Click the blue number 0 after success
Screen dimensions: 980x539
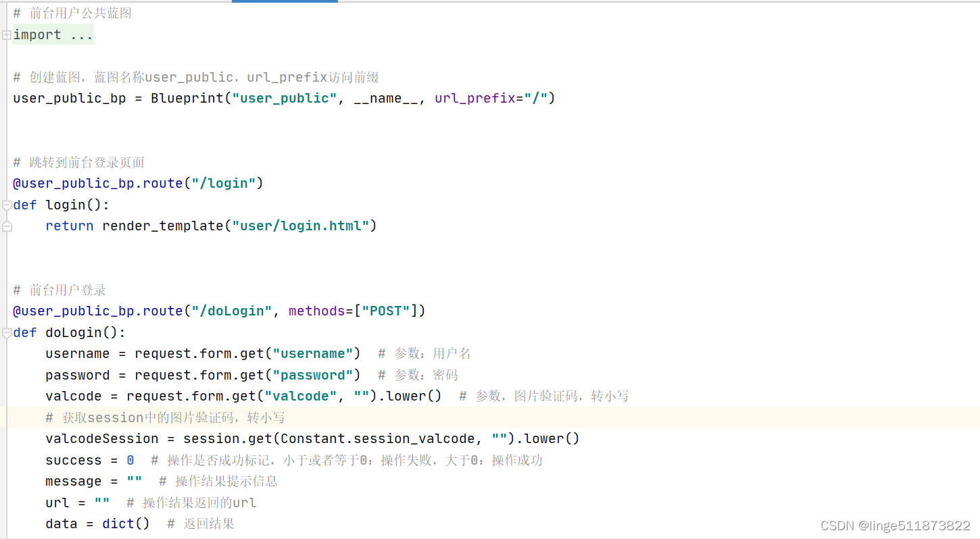pos(130,460)
